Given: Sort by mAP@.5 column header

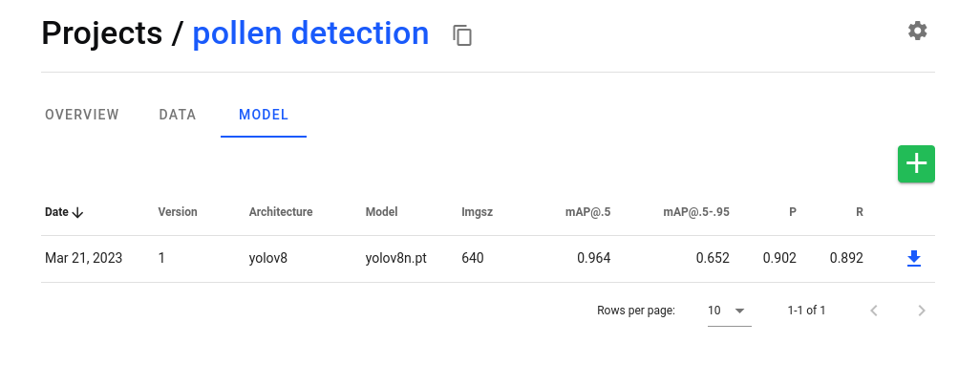Looking at the screenshot, I should point(588,212).
